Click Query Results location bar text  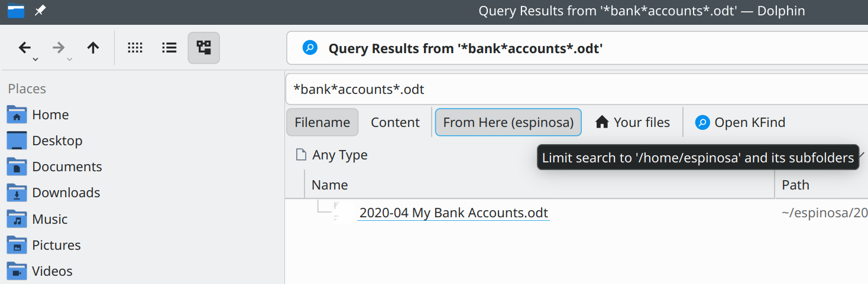click(x=465, y=48)
